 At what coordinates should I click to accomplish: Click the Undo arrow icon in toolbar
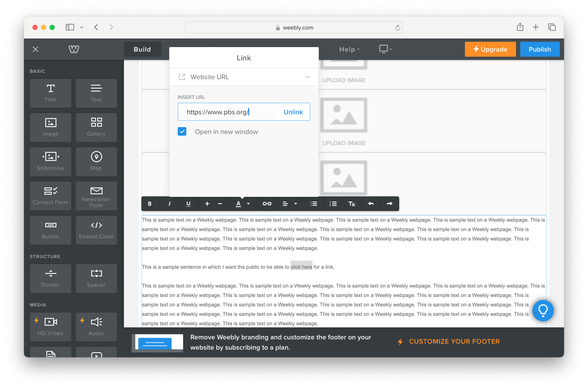pyautogui.click(x=370, y=204)
